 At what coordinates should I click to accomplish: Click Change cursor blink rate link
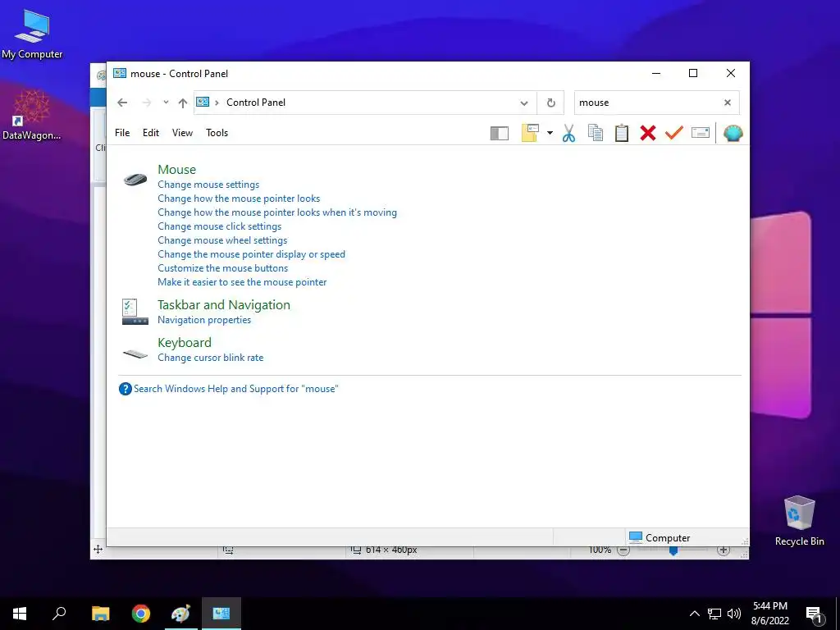[211, 358]
